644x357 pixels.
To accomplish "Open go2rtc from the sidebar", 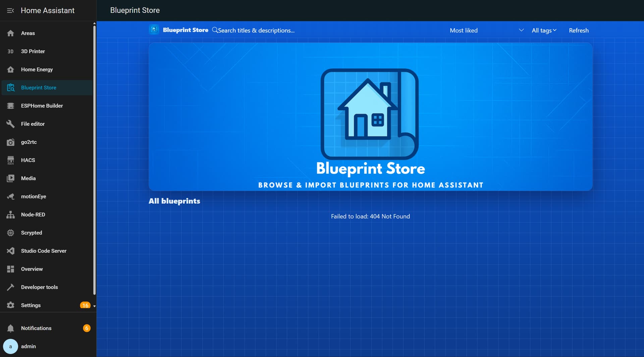I will 47,142.
